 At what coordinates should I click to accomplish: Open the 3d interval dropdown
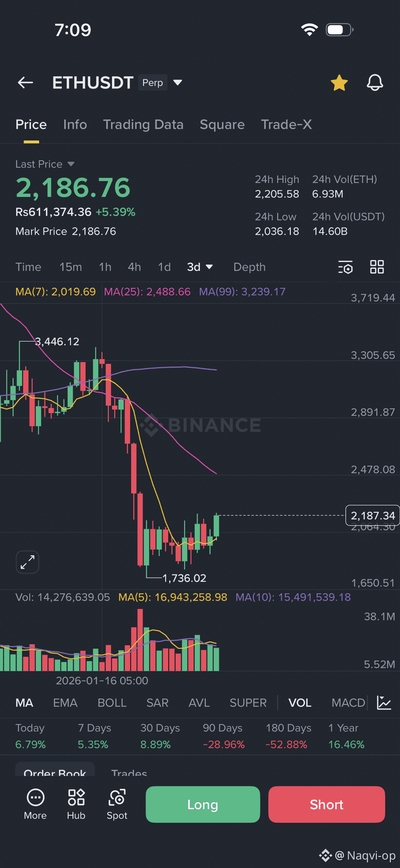(x=200, y=267)
